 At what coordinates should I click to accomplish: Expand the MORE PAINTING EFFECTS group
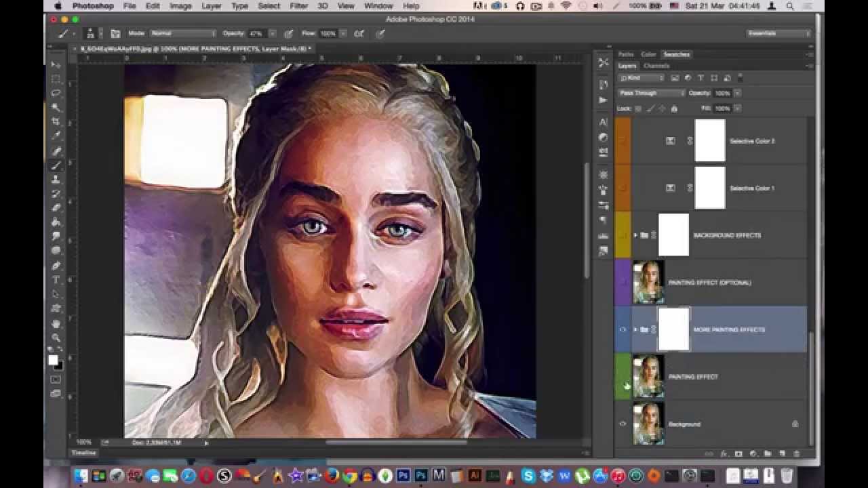click(x=635, y=329)
